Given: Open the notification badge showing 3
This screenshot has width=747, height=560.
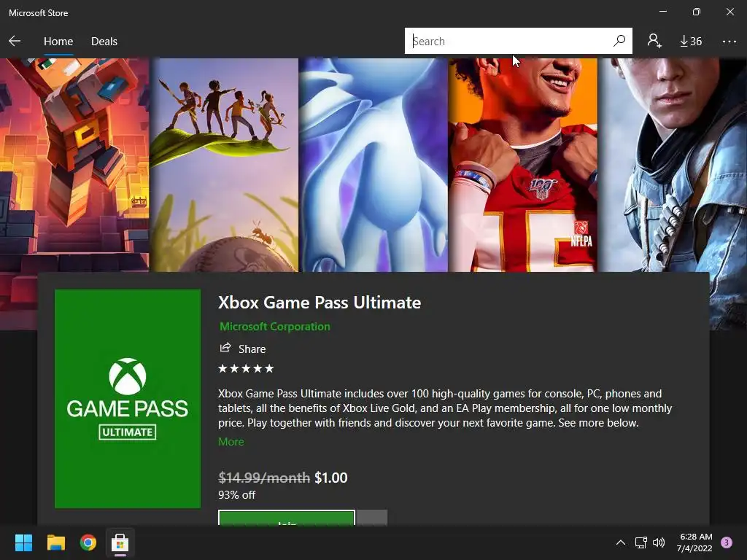Looking at the screenshot, I should (x=726, y=542).
